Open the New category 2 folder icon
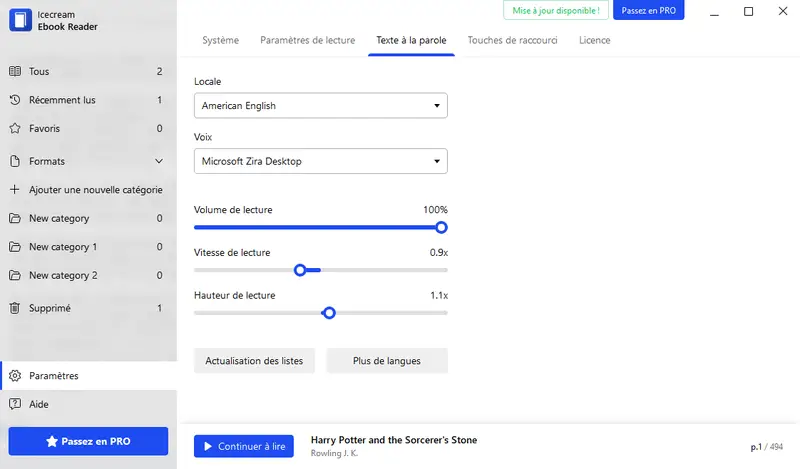This screenshot has height=469, width=800. coord(15,276)
